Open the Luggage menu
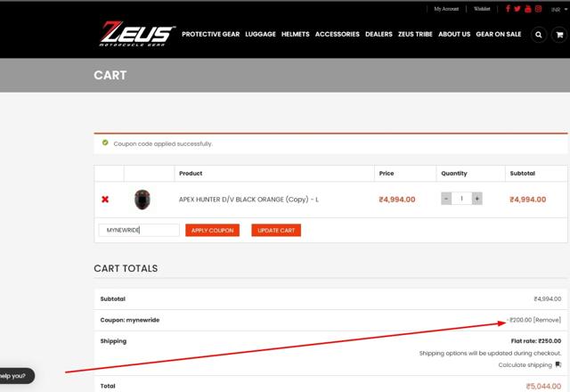 [x=260, y=34]
